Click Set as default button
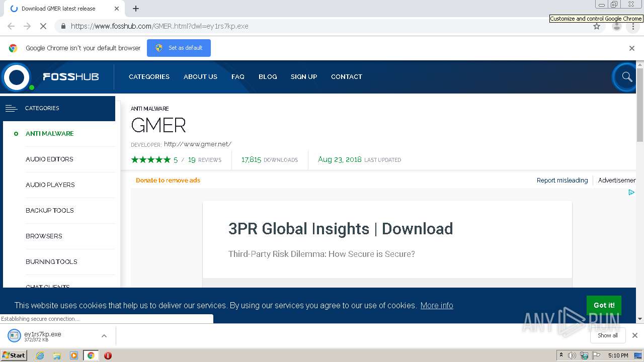Image resolution: width=644 pixels, height=362 pixels. [179, 48]
